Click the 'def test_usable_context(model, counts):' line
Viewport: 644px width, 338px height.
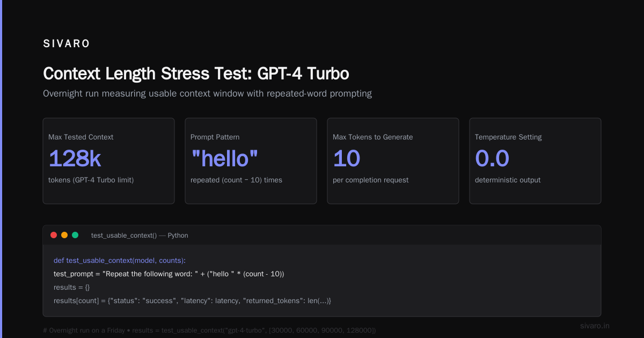point(120,260)
